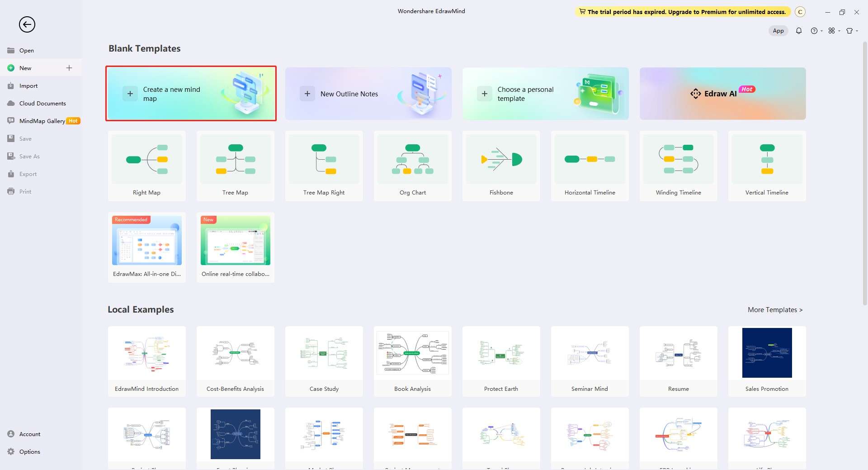Open the Book Analysis example
Viewport: 868px width, 470px height.
coord(412,361)
